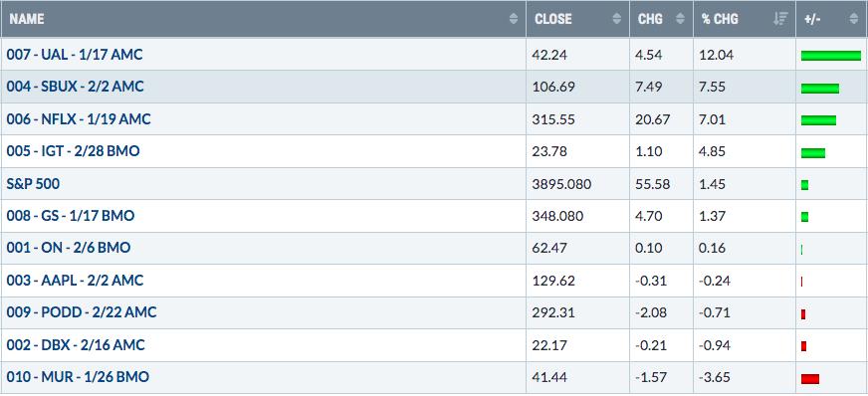Open the S&P 500 index link
The height and width of the screenshot is (396, 868).
tap(33, 184)
